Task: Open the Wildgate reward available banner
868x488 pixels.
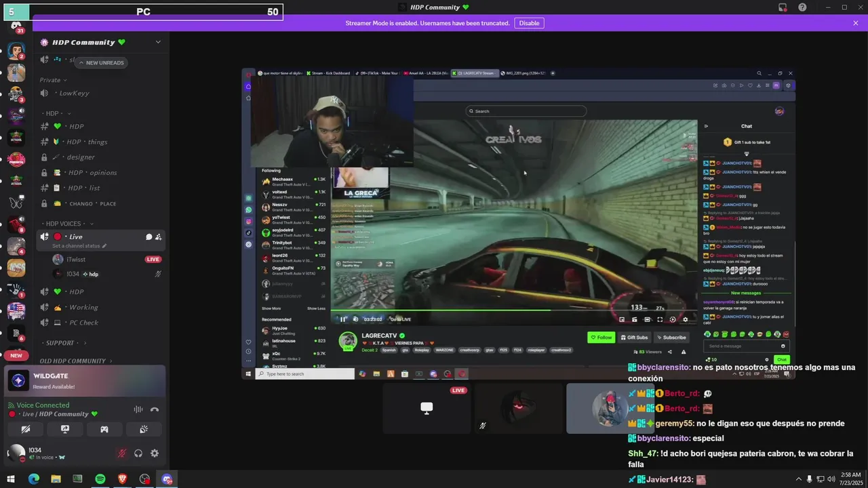Action: click(85, 381)
